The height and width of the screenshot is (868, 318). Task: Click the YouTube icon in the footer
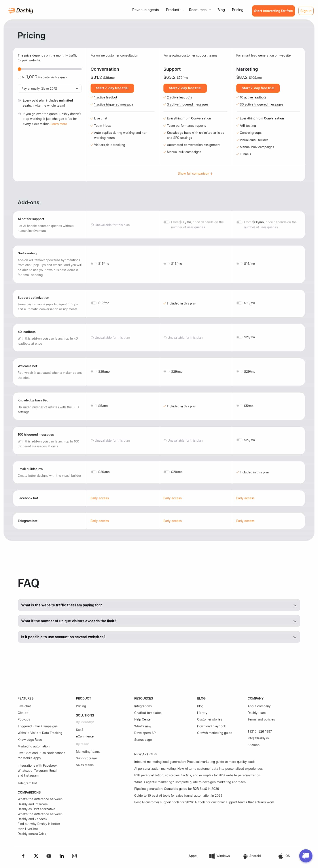point(49,856)
